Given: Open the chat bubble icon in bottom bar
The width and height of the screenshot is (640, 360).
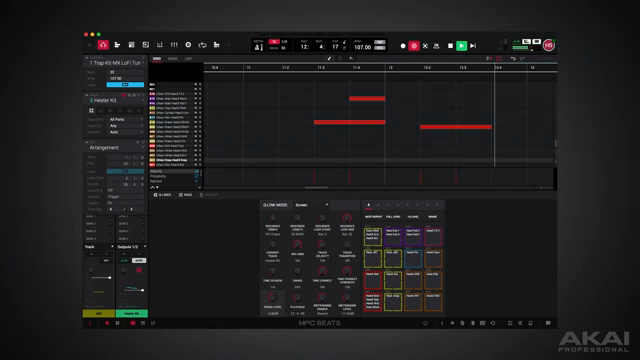Looking at the screenshot, I should (548, 323).
